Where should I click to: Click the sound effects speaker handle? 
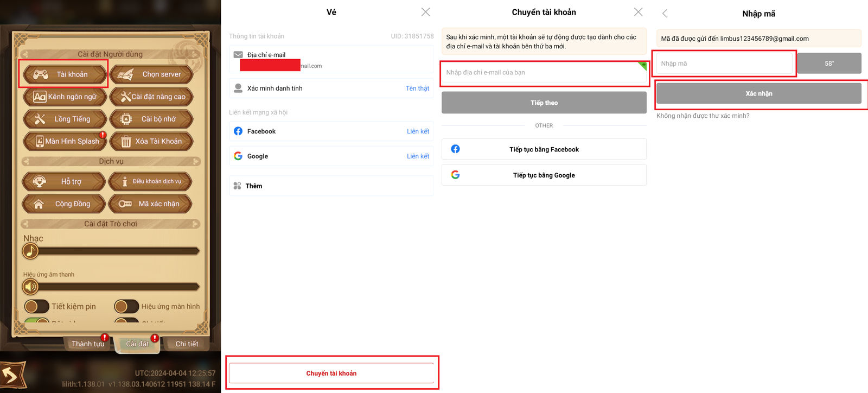pyautogui.click(x=30, y=287)
